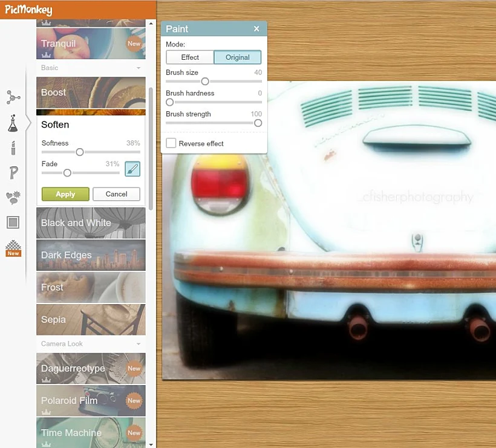This screenshot has height=448, width=496.
Task: Collapse the Basic effects section
Action: tap(139, 68)
